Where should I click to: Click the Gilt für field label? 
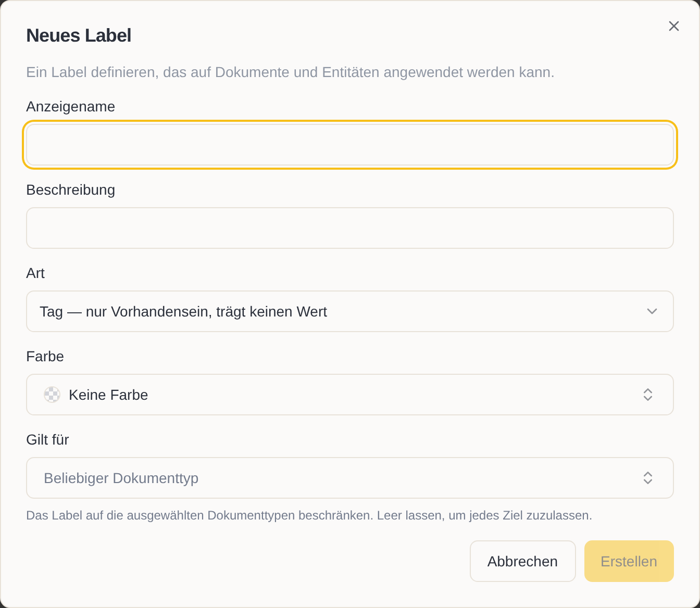coord(47,439)
